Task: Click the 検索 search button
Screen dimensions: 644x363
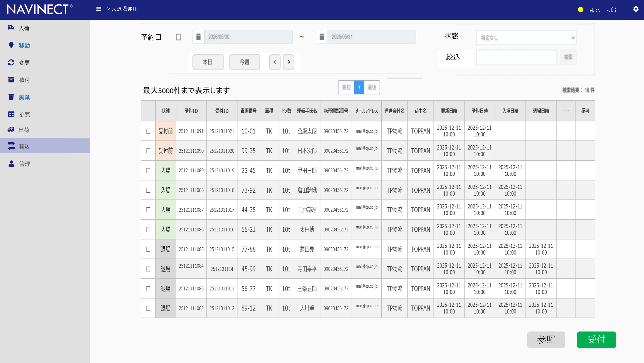Action: (x=568, y=57)
